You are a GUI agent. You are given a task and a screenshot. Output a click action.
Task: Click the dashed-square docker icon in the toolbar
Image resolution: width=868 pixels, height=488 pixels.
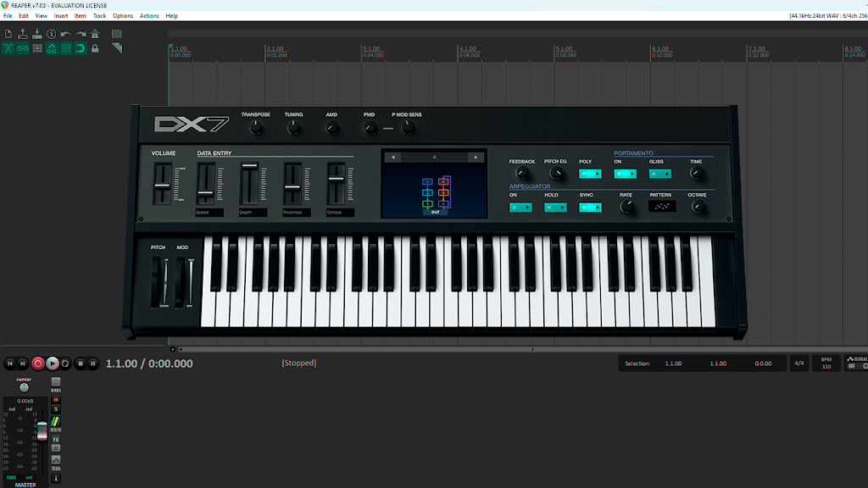[116, 34]
